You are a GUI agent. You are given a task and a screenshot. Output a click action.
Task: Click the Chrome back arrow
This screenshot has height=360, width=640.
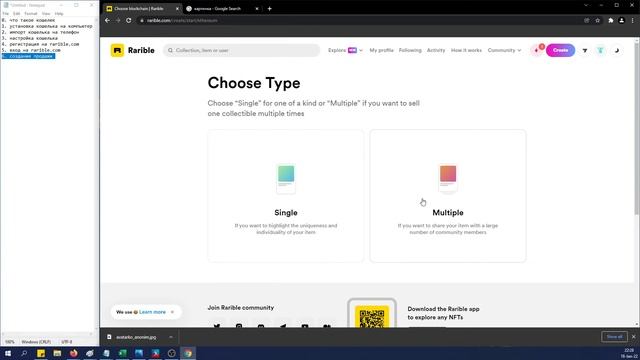[107, 20]
